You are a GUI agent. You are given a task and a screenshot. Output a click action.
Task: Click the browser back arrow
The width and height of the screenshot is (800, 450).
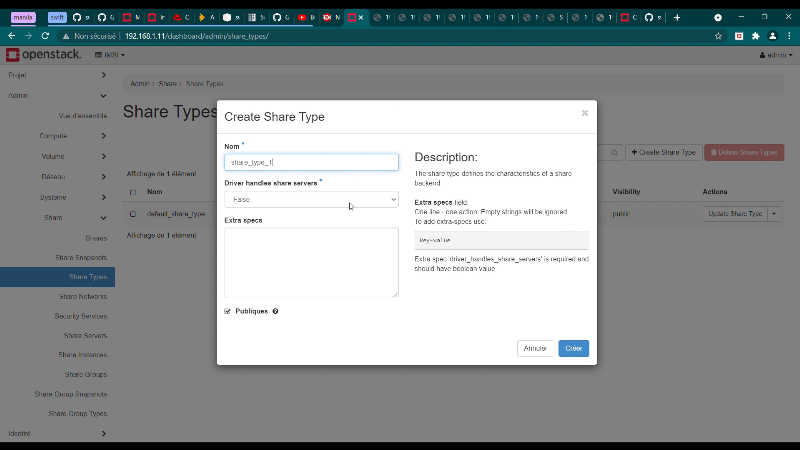tap(11, 35)
